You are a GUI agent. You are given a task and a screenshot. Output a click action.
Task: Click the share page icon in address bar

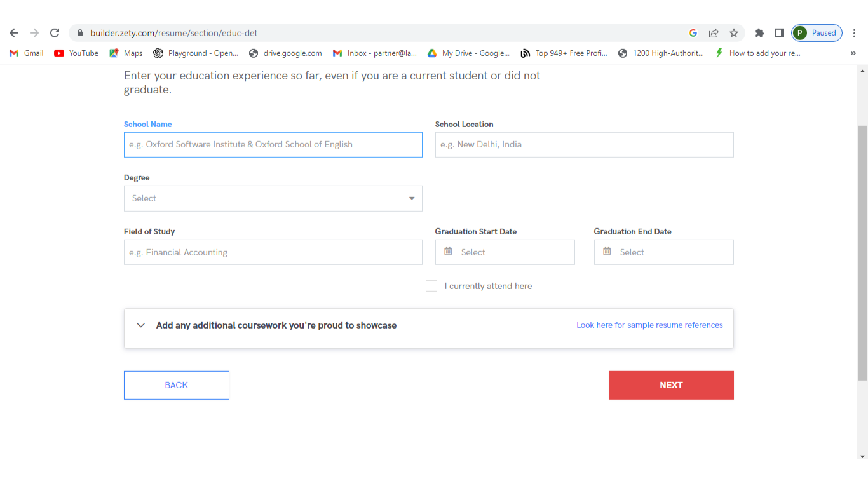click(x=714, y=33)
